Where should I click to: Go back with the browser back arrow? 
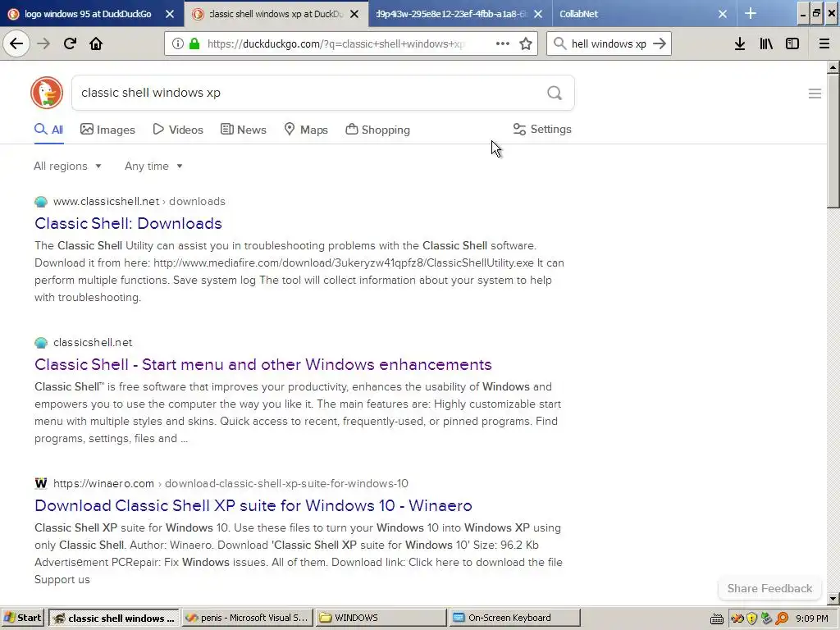coord(16,43)
